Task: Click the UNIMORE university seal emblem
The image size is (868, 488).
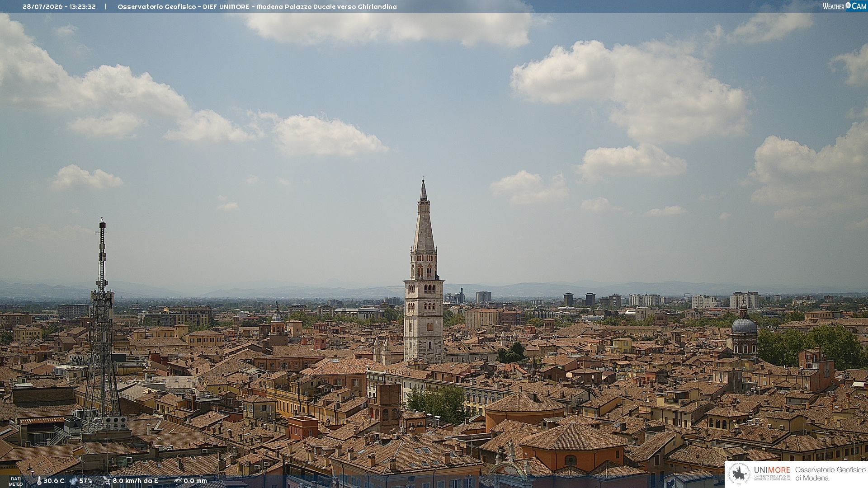Action: click(739, 474)
